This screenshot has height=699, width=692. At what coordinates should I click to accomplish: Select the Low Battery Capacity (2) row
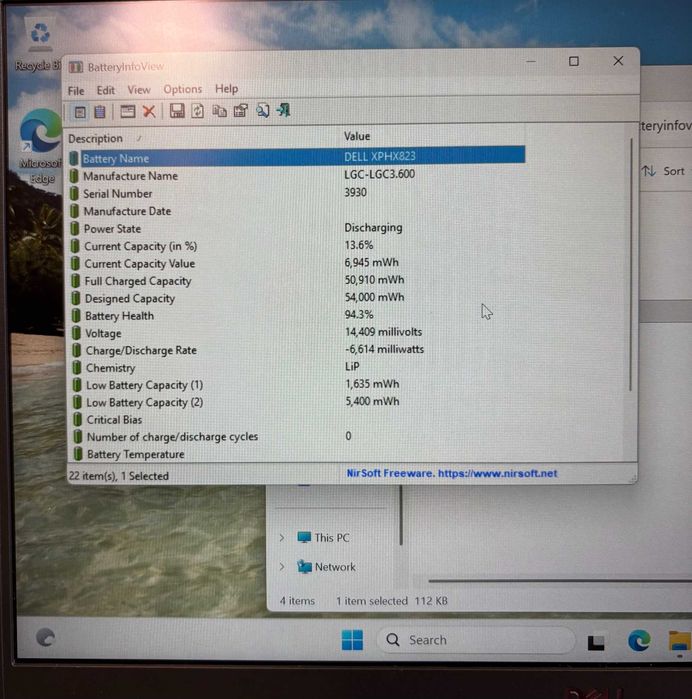tap(297, 402)
